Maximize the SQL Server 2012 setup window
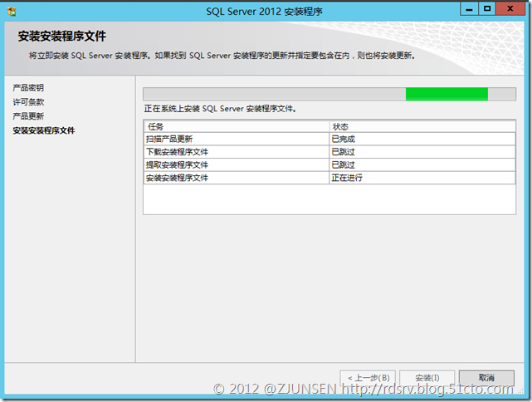The height and width of the screenshot is (402, 532). (487, 9)
